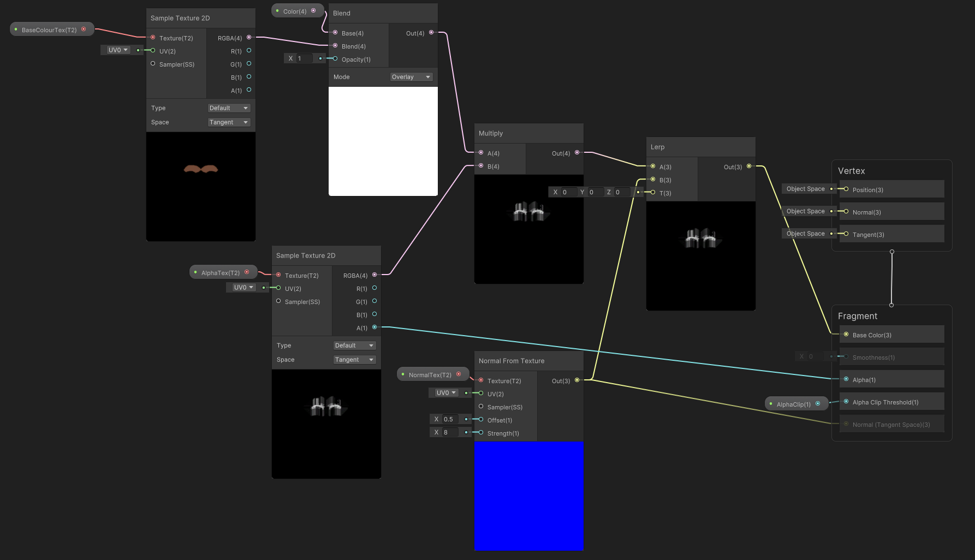Open the Space Tangent dropdown of the lower Sample Texture 2D
Screen dimensions: 975x560
coord(354,360)
